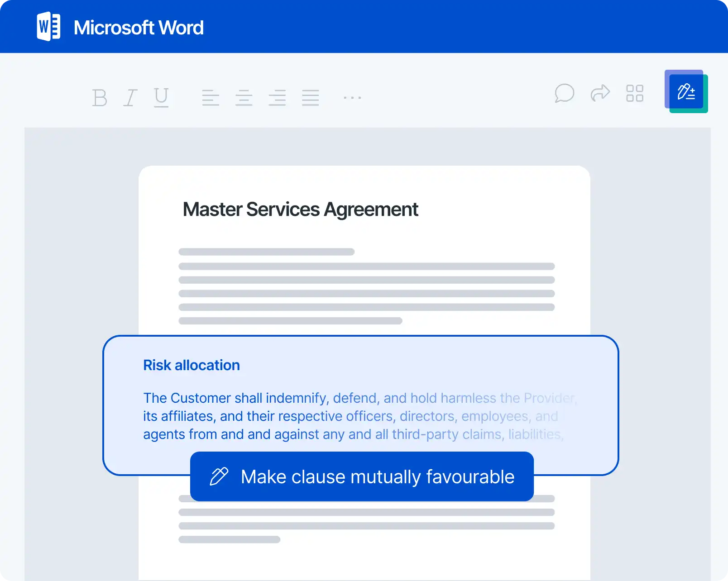This screenshot has width=728, height=581.
Task: Open the contract editing add-in button
Action: pos(686,92)
